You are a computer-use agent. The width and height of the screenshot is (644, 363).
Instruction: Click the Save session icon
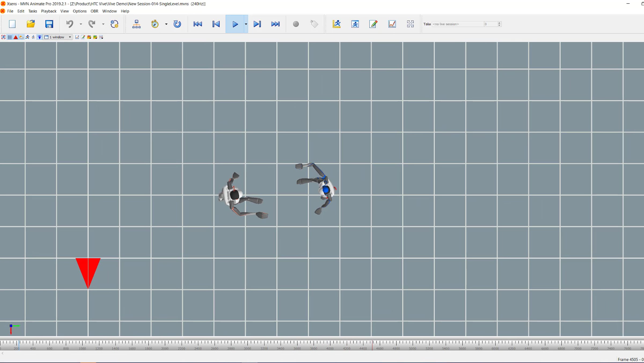click(x=49, y=24)
